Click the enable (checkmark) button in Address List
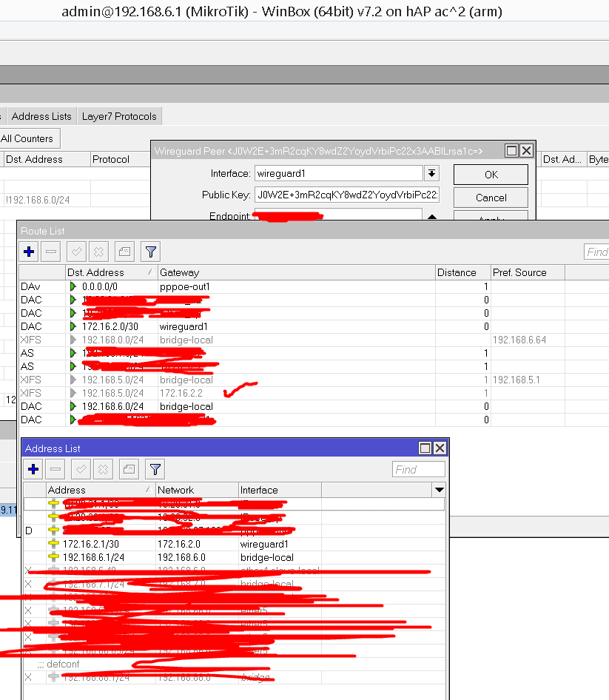 click(x=81, y=469)
